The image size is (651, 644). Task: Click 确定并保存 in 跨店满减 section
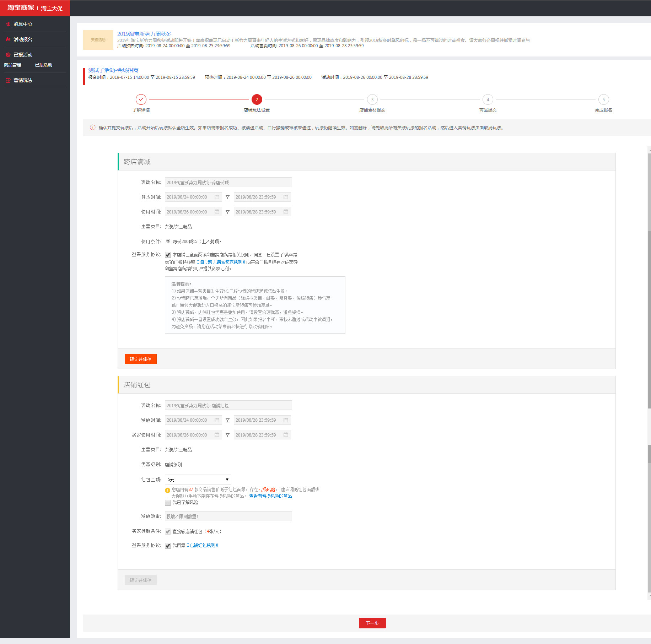coord(140,359)
